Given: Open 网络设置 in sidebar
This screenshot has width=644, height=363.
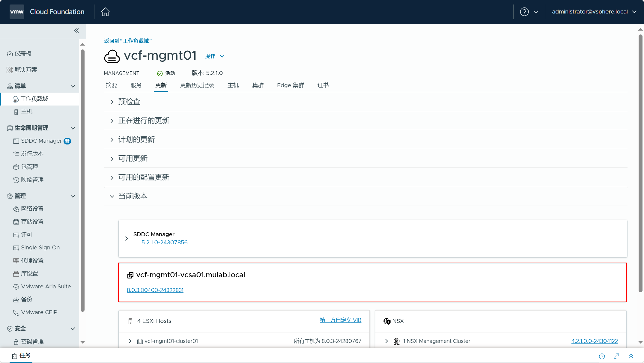Looking at the screenshot, I should (29, 209).
